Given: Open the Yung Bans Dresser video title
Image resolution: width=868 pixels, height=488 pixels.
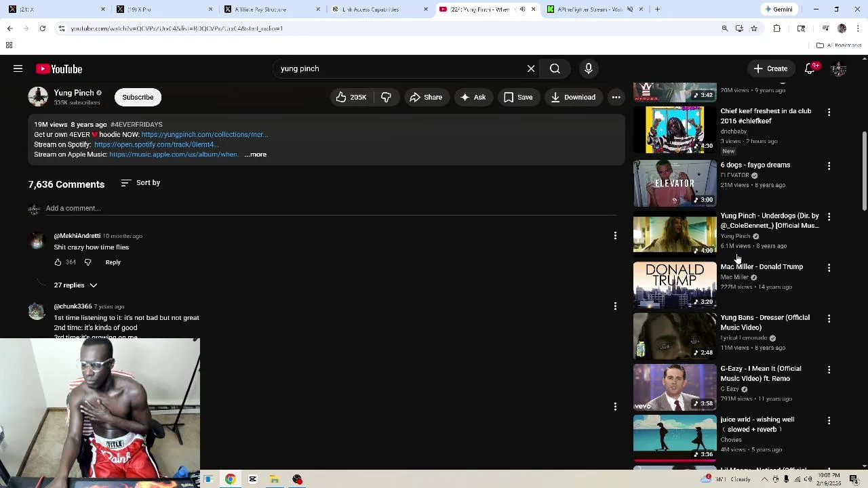Looking at the screenshot, I should pos(765,323).
